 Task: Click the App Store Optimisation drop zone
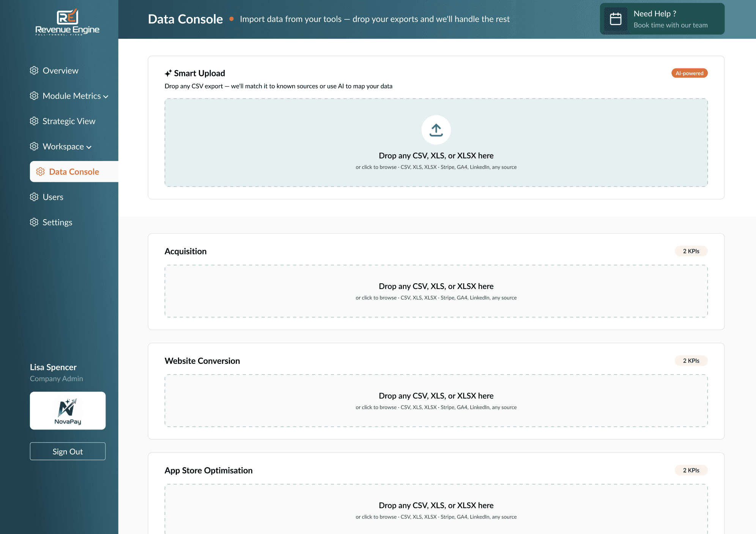tap(436, 509)
